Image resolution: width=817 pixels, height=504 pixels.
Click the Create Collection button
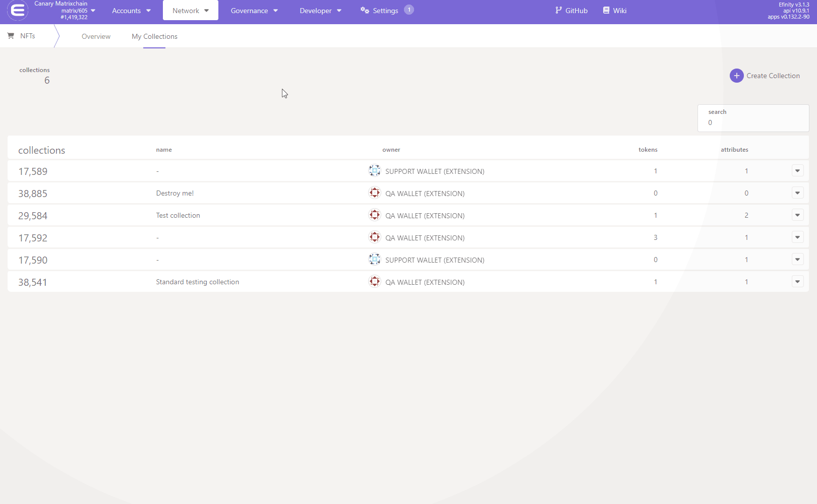(x=765, y=76)
